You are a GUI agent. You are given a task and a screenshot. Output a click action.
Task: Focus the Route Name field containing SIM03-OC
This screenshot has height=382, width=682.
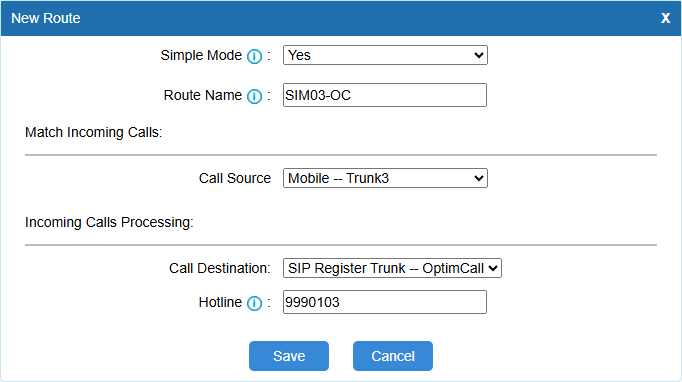pyautogui.click(x=385, y=95)
